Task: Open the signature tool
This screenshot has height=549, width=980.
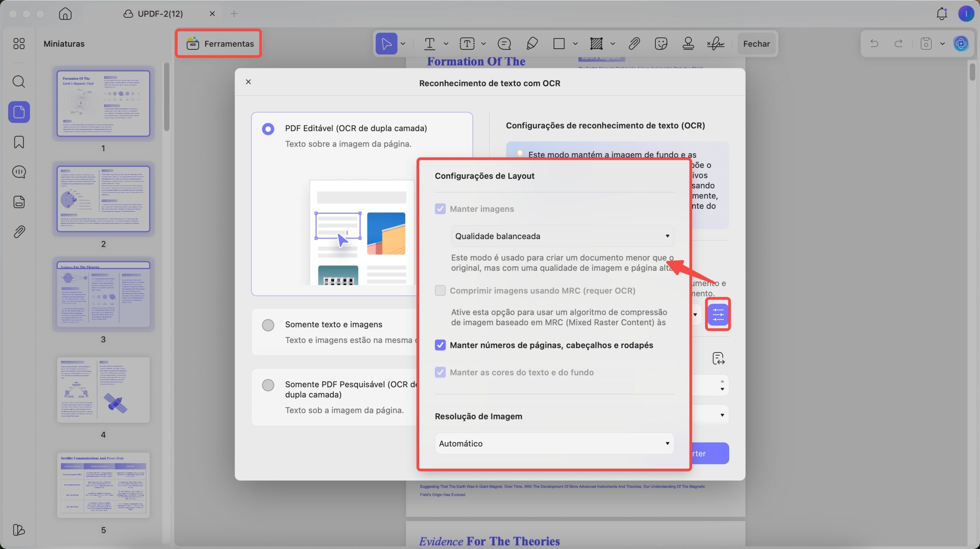Action: click(x=716, y=44)
